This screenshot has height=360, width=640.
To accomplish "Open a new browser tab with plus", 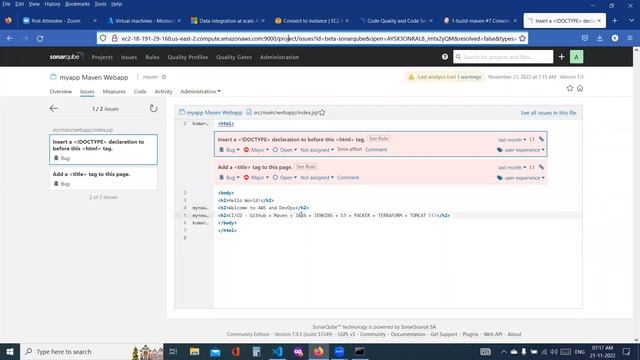I will 615,20.
